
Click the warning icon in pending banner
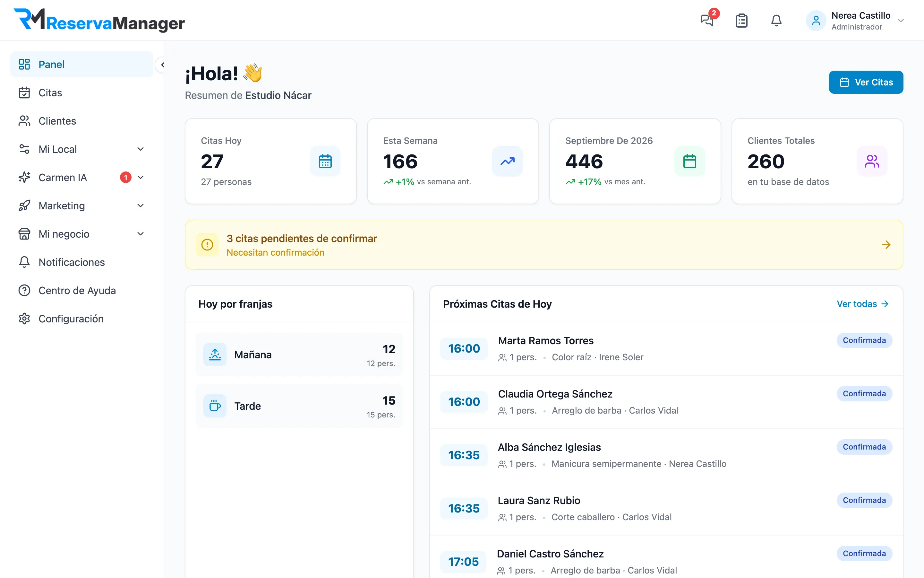point(207,245)
